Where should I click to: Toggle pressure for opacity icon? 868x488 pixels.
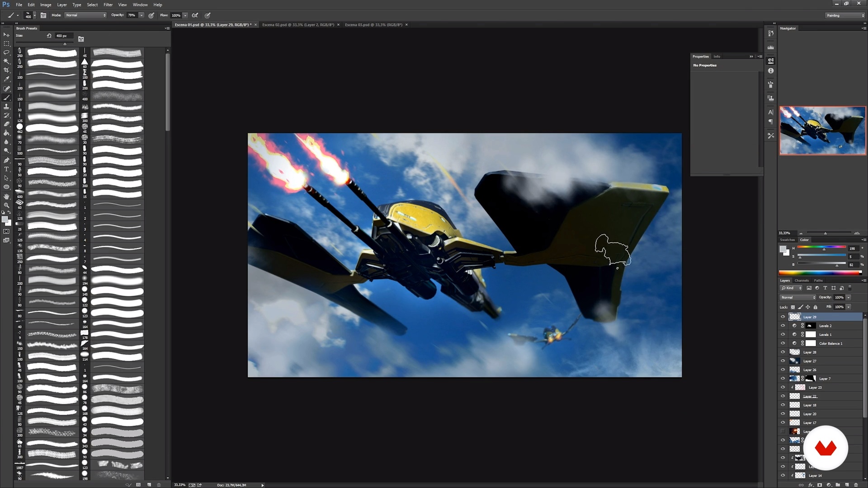tap(151, 15)
